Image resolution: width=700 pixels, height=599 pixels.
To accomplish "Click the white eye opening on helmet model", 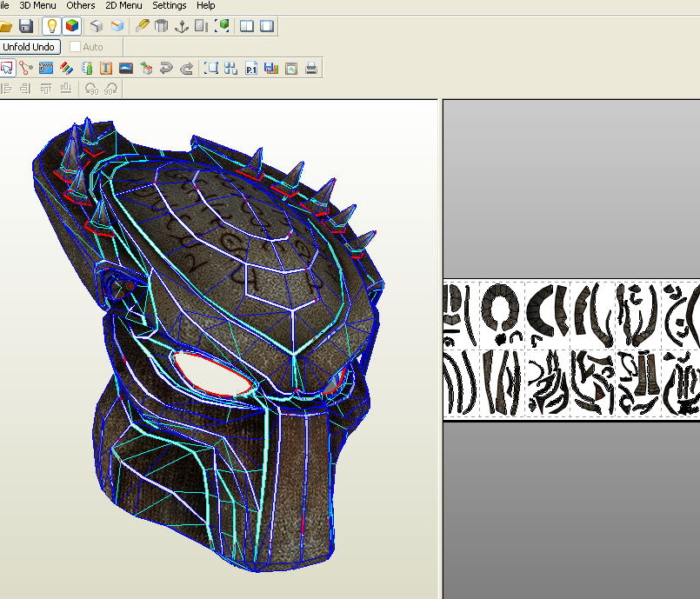I will coord(213,374).
